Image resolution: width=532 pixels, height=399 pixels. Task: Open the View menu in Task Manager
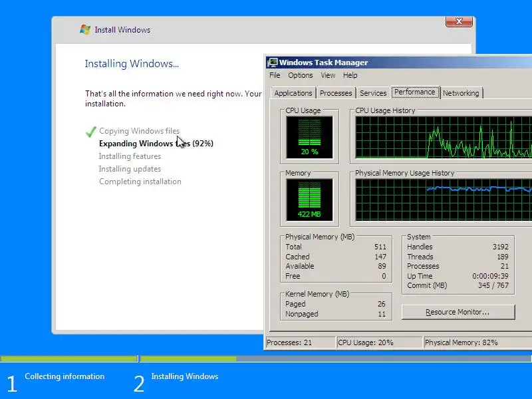[328, 75]
